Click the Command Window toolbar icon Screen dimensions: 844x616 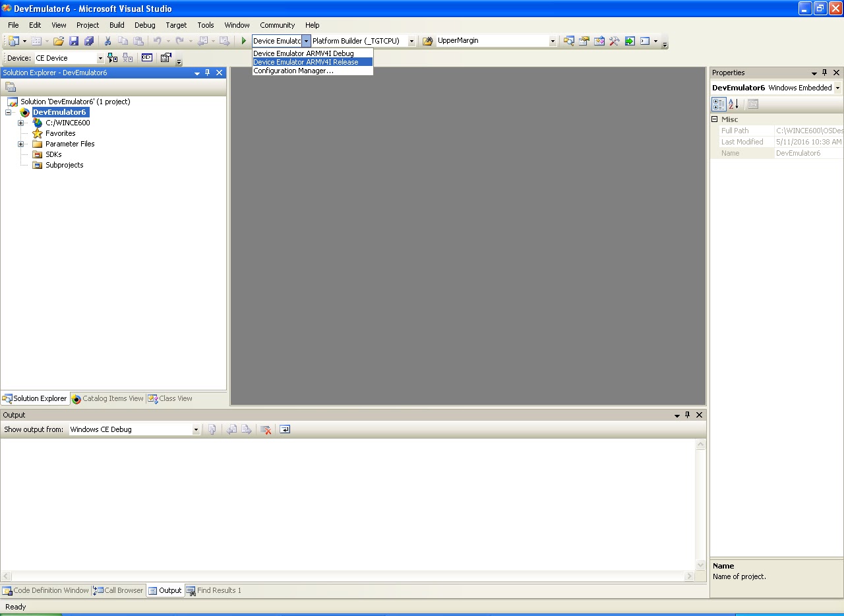645,41
